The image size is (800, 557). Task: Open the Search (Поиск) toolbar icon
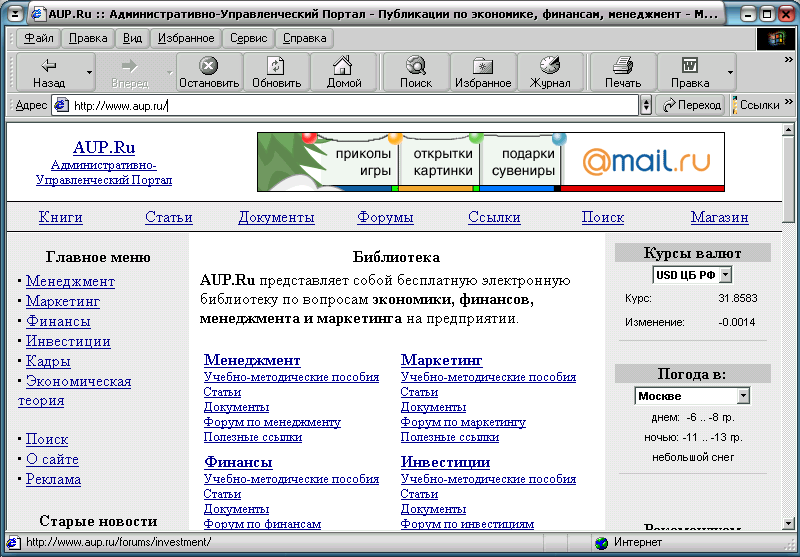click(x=416, y=72)
